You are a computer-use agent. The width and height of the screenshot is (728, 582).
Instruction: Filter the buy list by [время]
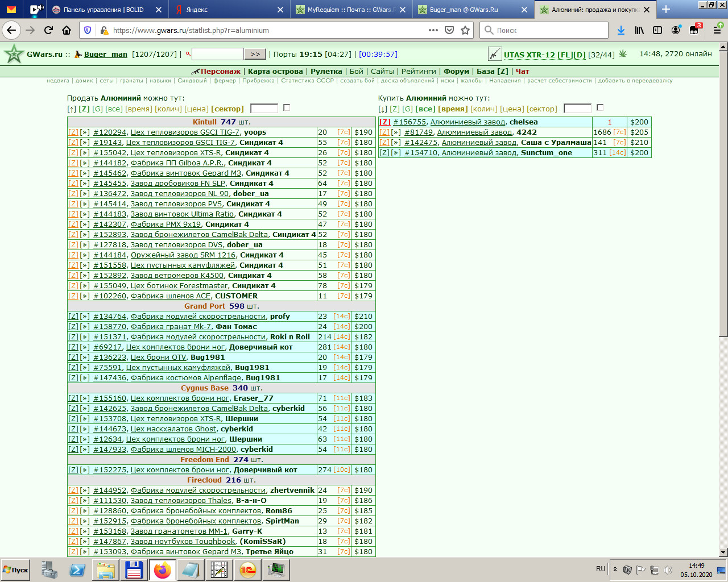pos(453,109)
